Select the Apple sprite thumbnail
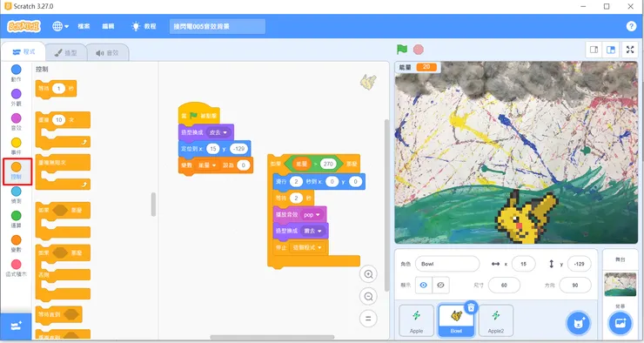644x343 pixels. coord(417,321)
